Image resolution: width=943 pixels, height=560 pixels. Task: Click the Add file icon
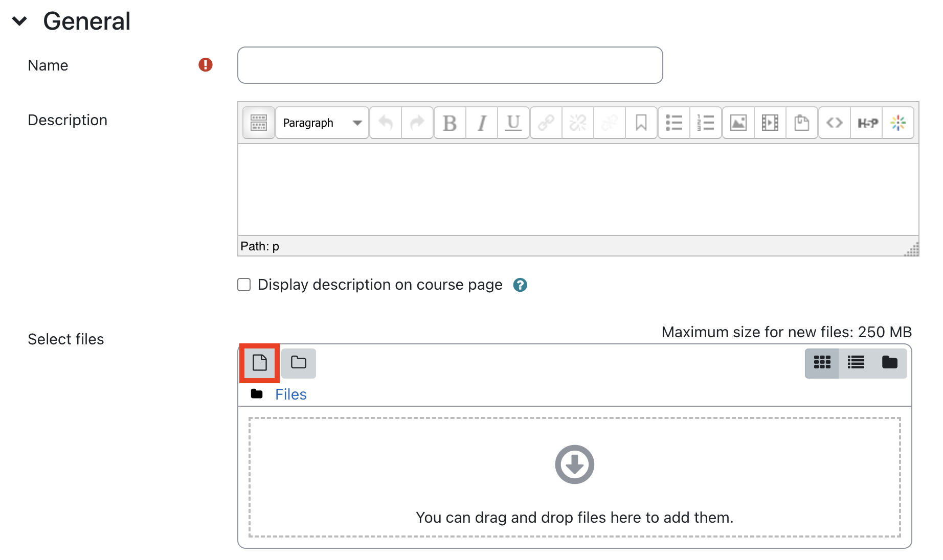pyautogui.click(x=259, y=363)
